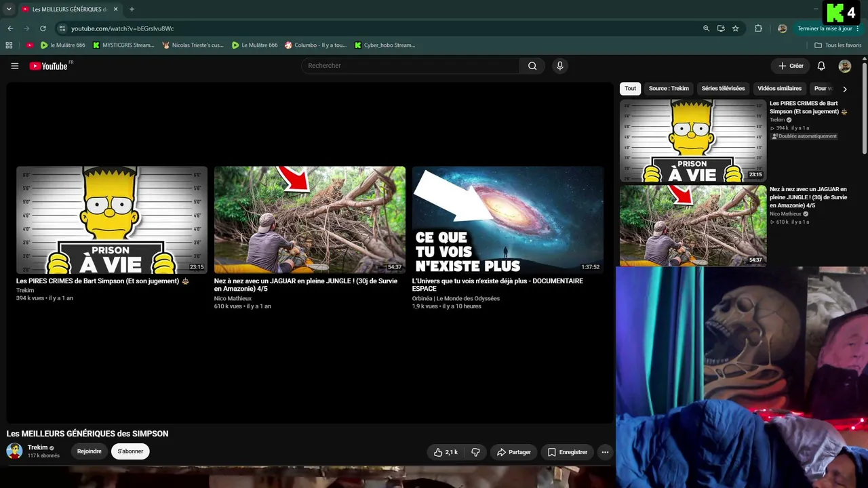Screen dimensions: 868x488
Task: Click the Rejoindre button
Action: click(89, 451)
